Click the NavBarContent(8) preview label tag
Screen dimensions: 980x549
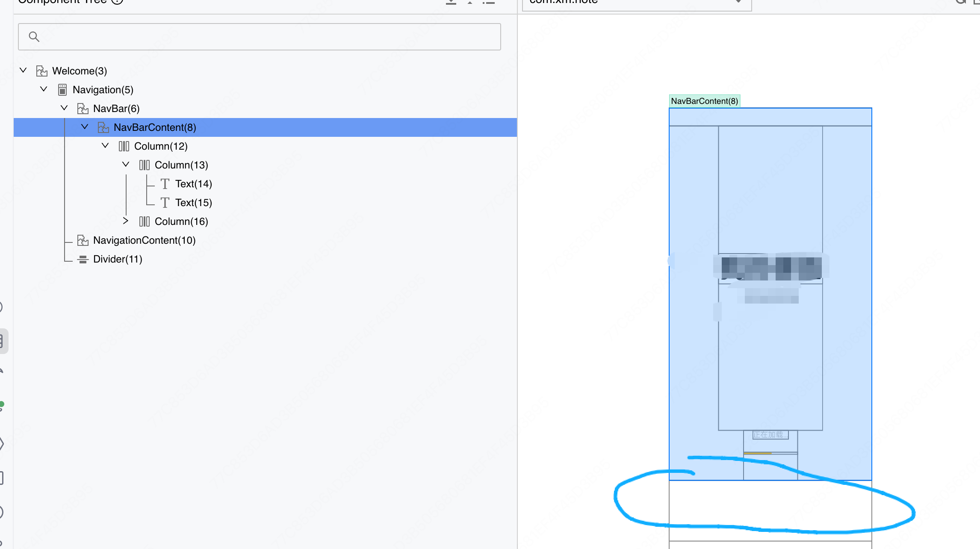coord(704,101)
